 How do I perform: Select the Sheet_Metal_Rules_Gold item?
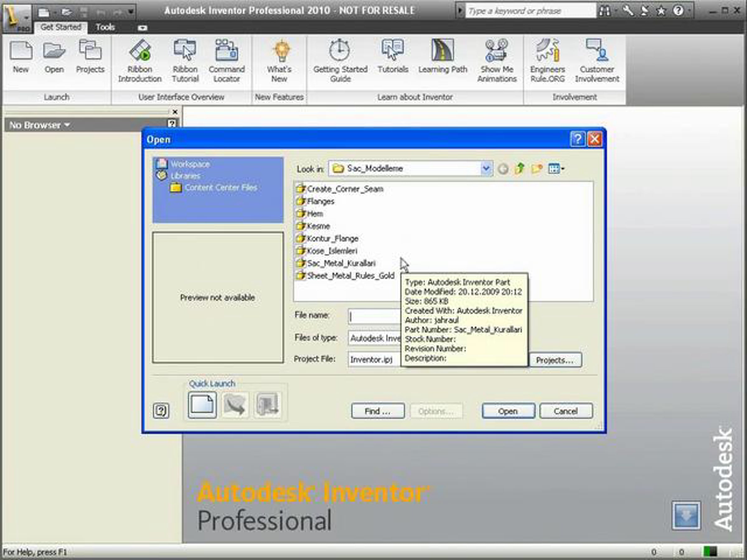tap(345, 276)
